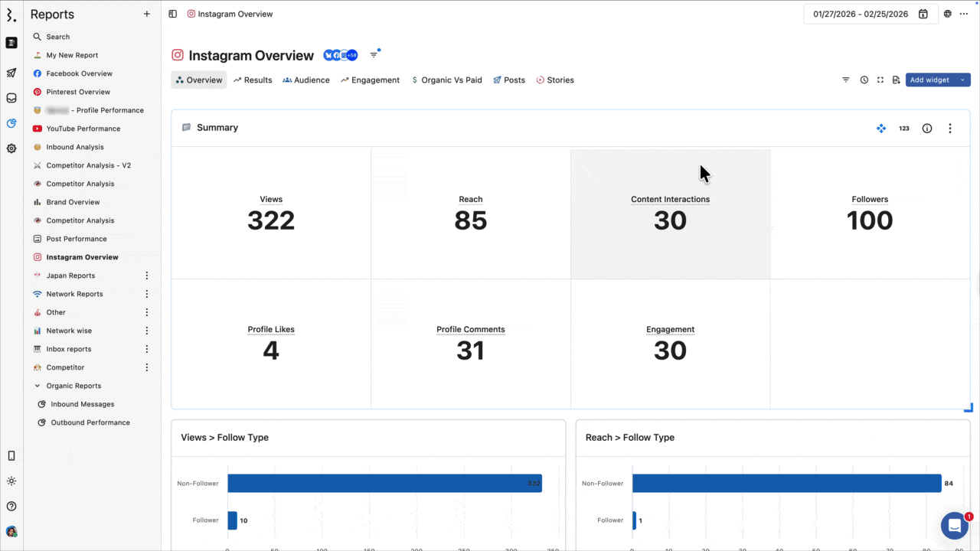This screenshot has height=551, width=980.
Task: Click the globe icon in top bar
Action: click(x=948, y=14)
